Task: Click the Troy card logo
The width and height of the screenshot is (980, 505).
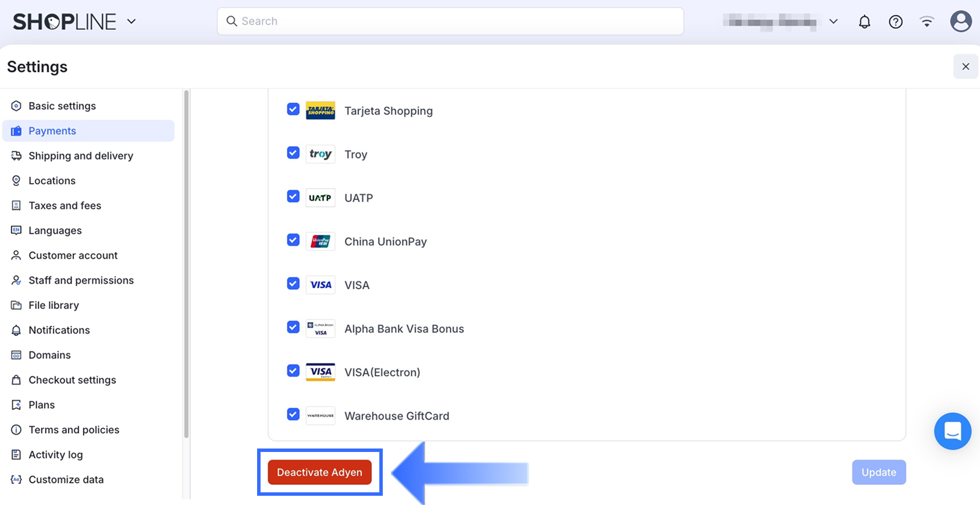Action: (x=321, y=154)
